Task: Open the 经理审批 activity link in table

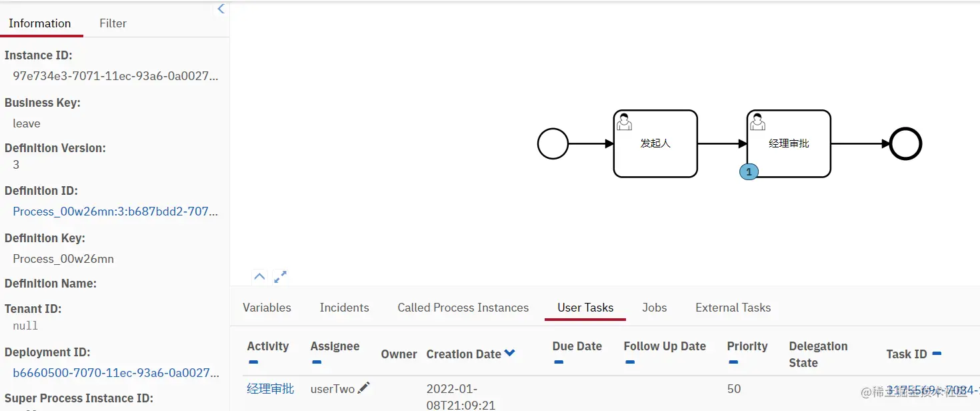Action: click(x=271, y=388)
